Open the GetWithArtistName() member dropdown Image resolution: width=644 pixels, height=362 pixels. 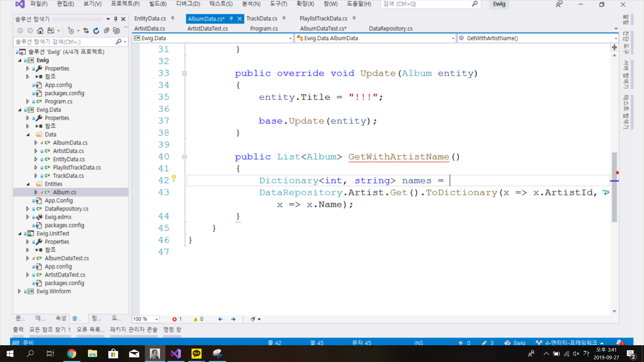616,38
